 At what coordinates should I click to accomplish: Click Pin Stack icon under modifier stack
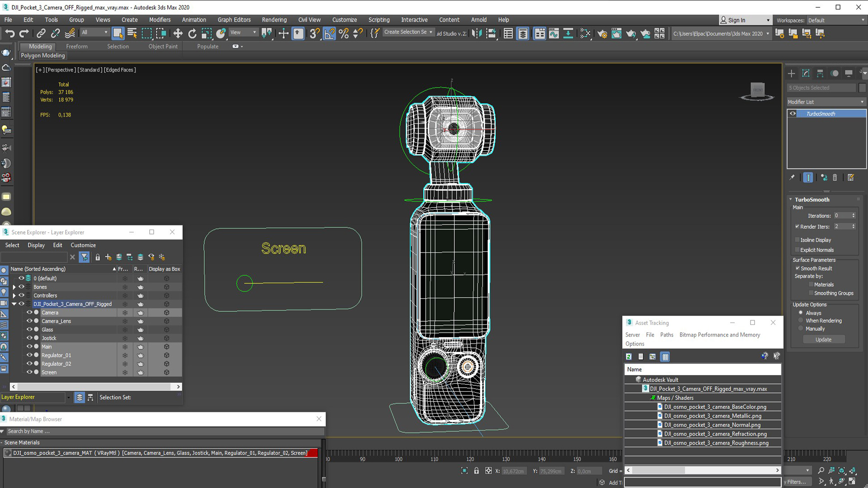coord(792,178)
